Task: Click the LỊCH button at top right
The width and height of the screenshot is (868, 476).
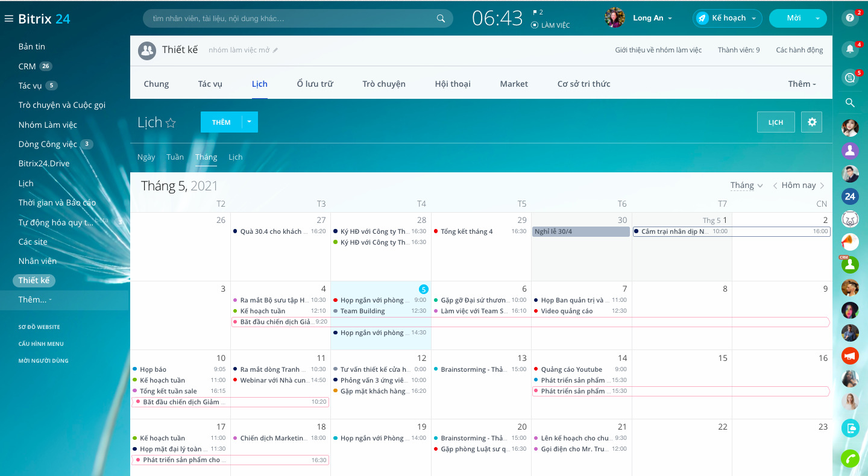Action: click(776, 122)
